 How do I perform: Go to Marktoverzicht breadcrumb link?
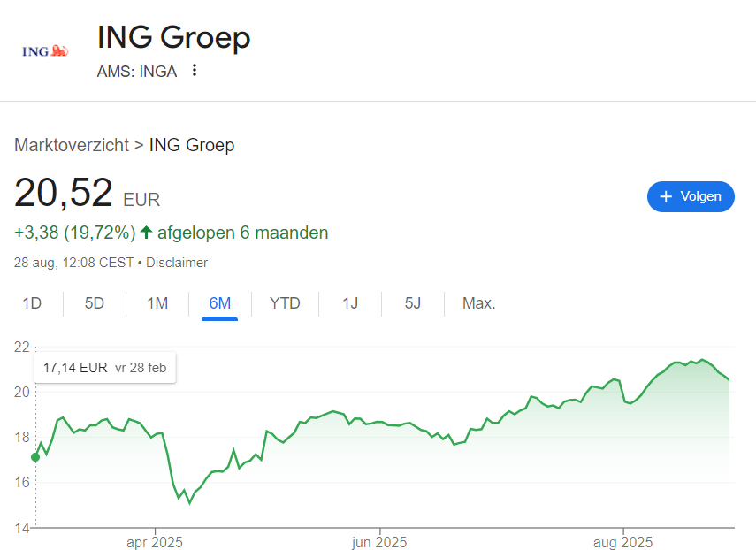click(72, 145)
